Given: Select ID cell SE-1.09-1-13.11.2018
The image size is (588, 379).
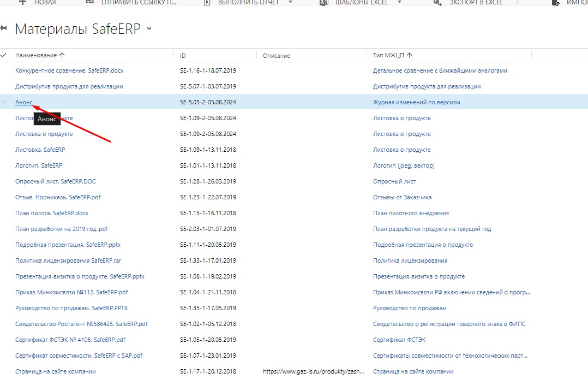Looking at the screenshot, I should 208,150.
